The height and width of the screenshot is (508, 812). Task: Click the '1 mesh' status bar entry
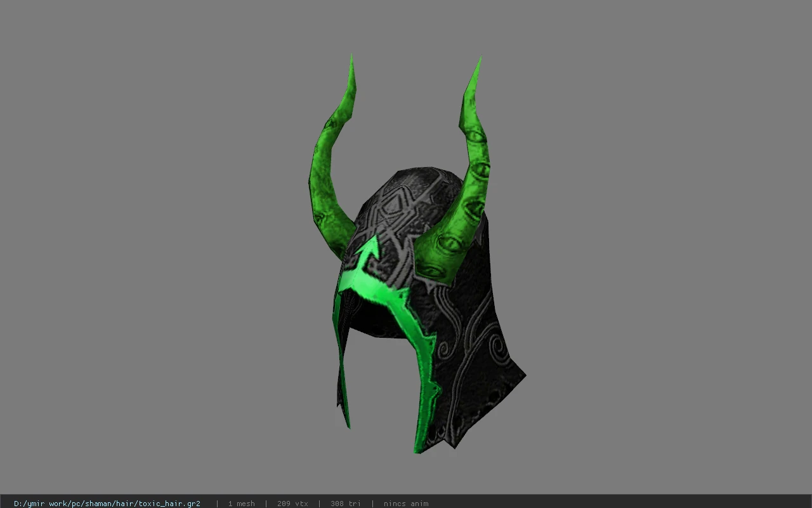pos(242,504)
